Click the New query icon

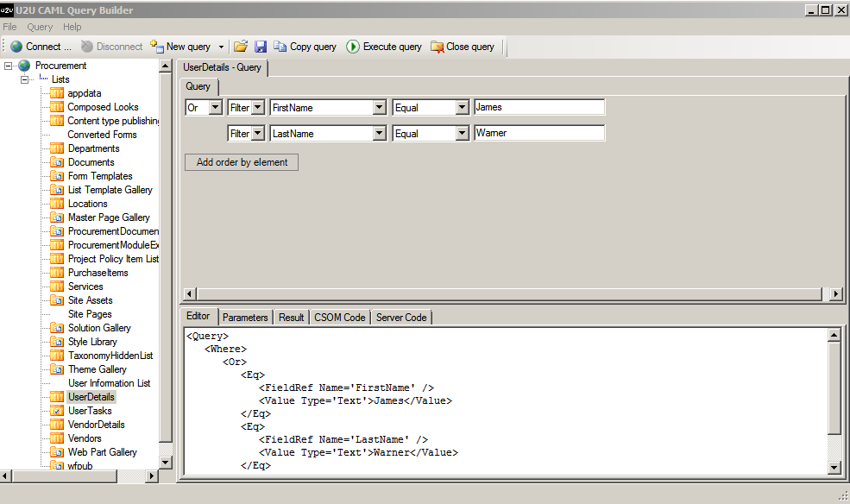(157, 46)
